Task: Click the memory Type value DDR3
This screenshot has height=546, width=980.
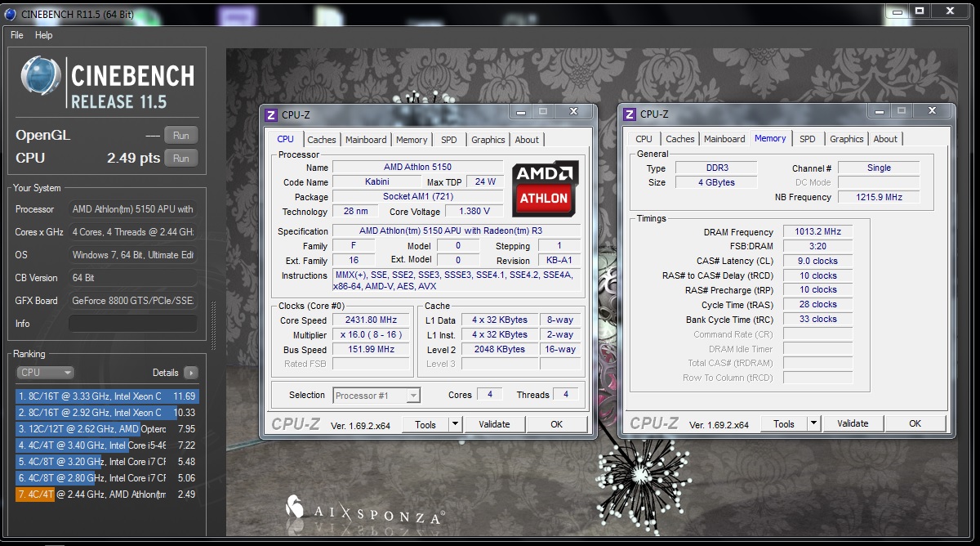Action: (x=715, y=168)
